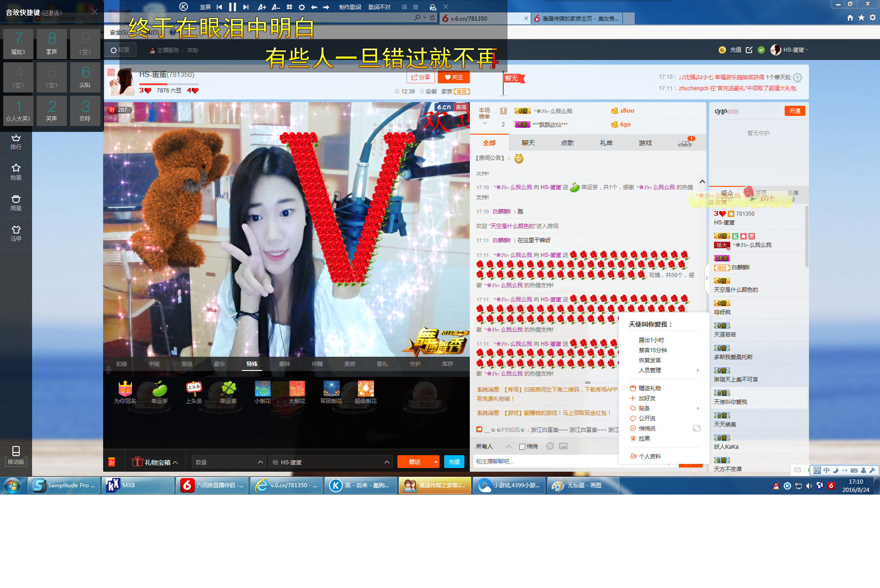Switch to the 礼单 tab

click(x=606, y=143)
